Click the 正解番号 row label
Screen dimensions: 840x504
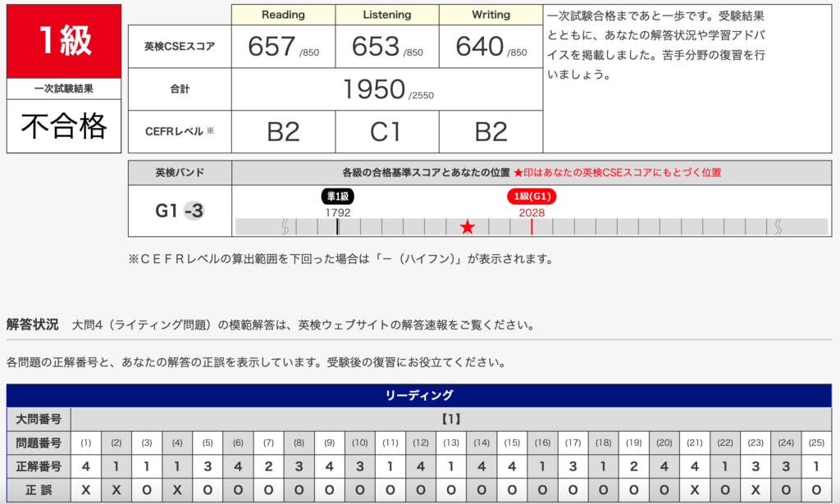[x=39, y=466]
